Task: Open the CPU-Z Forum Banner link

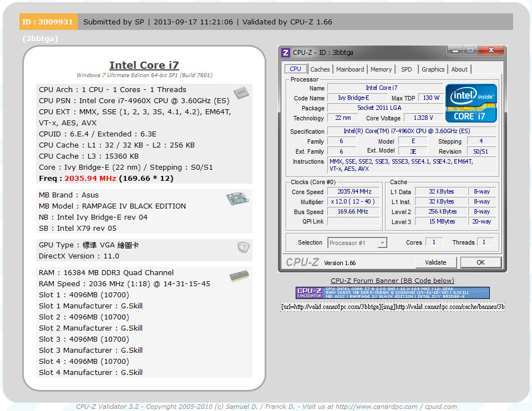Action: (x=392, y=281)
